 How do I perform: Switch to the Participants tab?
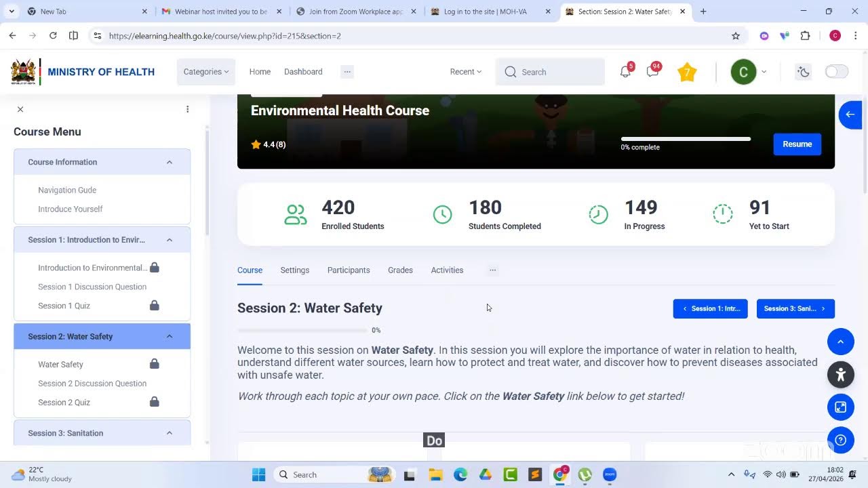click(349, 270)
